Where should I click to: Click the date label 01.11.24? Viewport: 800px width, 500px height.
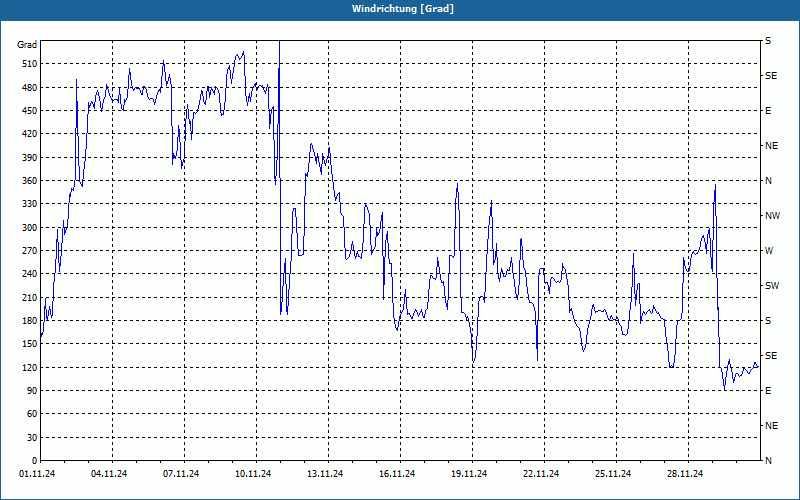click(37, 474)
